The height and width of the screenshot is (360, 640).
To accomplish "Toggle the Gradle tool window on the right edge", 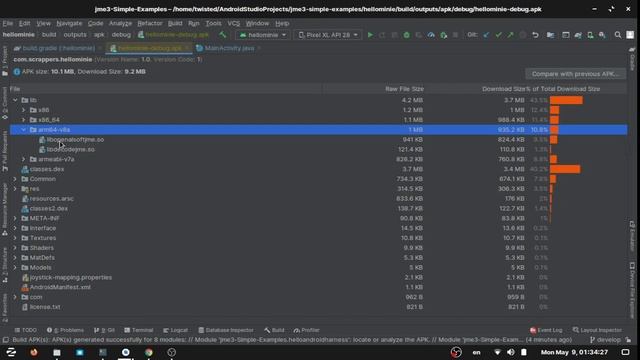I will [632, 58].
